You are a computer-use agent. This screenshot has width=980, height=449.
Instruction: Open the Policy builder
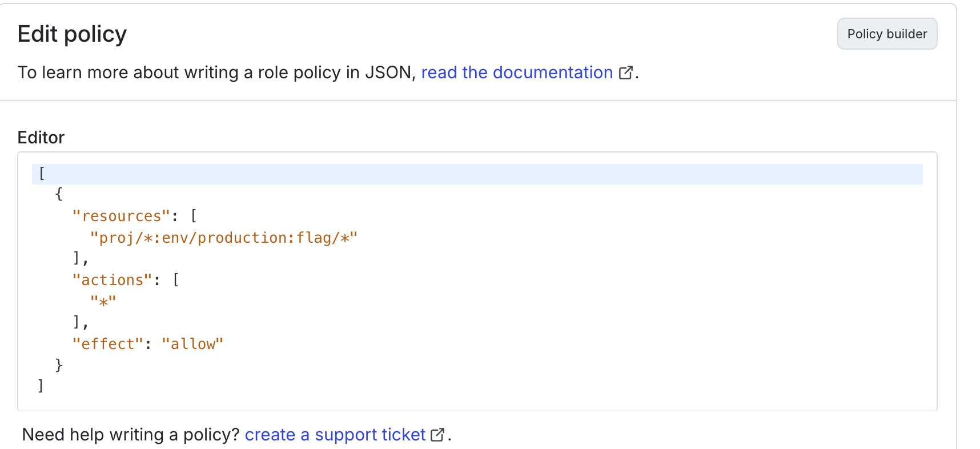886,34
